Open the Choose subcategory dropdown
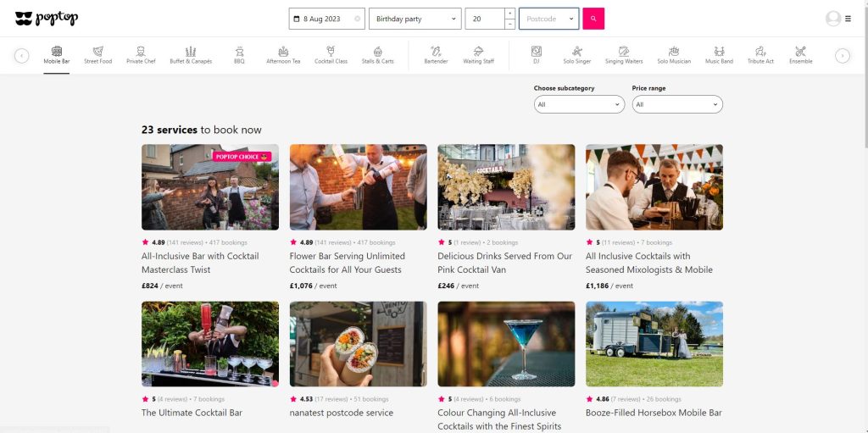This screenshot has width=868, height=433. point(579,104)
